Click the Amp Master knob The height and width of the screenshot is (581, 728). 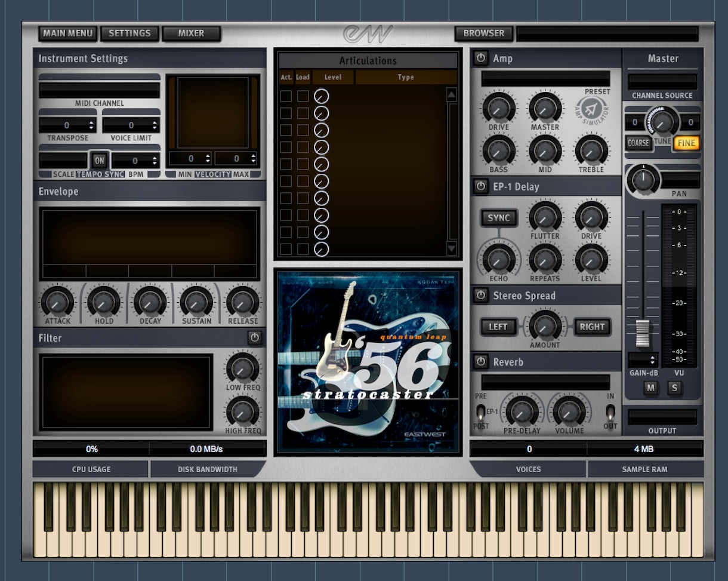[x=545, y=108]
